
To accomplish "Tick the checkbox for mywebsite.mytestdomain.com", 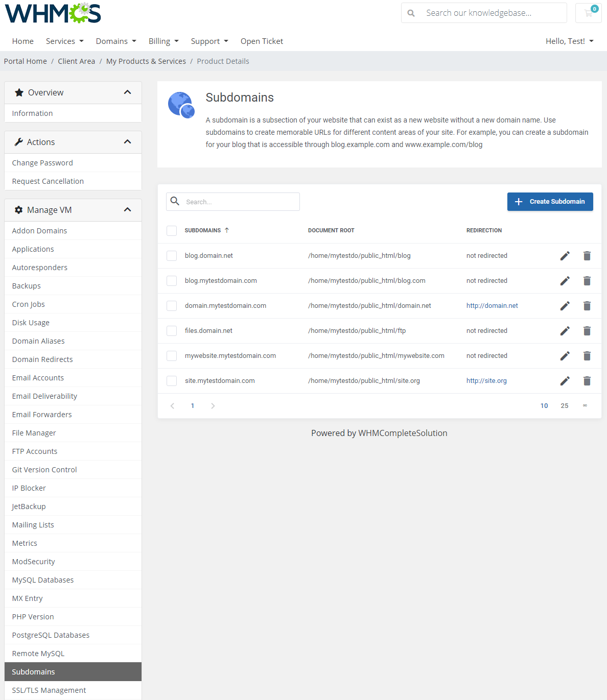I will (x=172, y=355).
